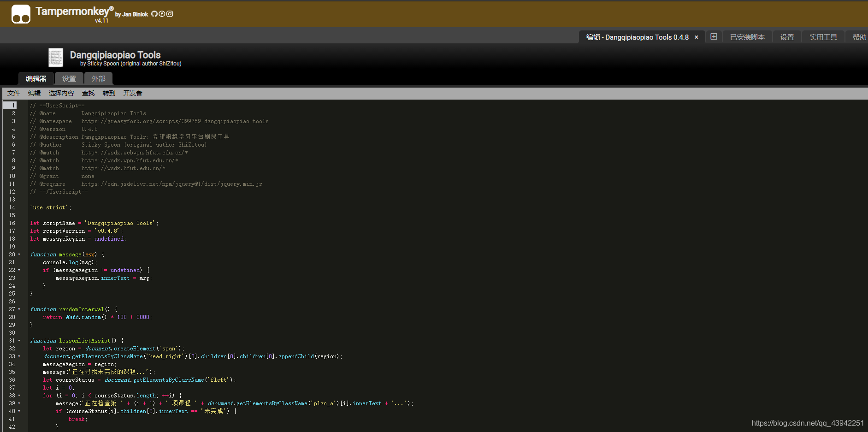Click the console.log(msg) line
The height and width of the screenshot is (432, 868).
[70, 262]
